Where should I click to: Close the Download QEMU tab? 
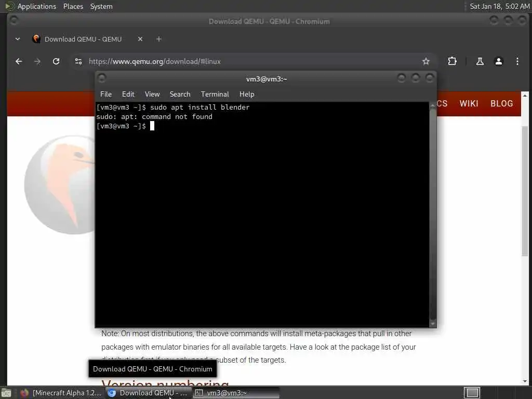[x=140, y=39]
